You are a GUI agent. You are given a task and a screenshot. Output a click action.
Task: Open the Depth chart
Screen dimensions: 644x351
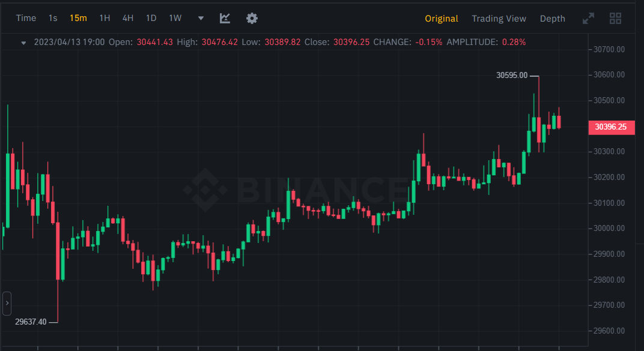click(552, 19)
